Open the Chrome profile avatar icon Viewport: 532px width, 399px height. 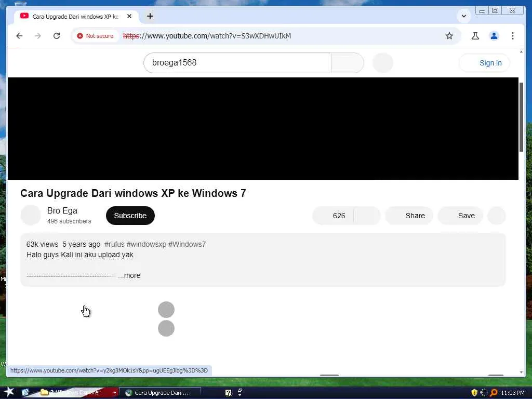pos(494,36)
